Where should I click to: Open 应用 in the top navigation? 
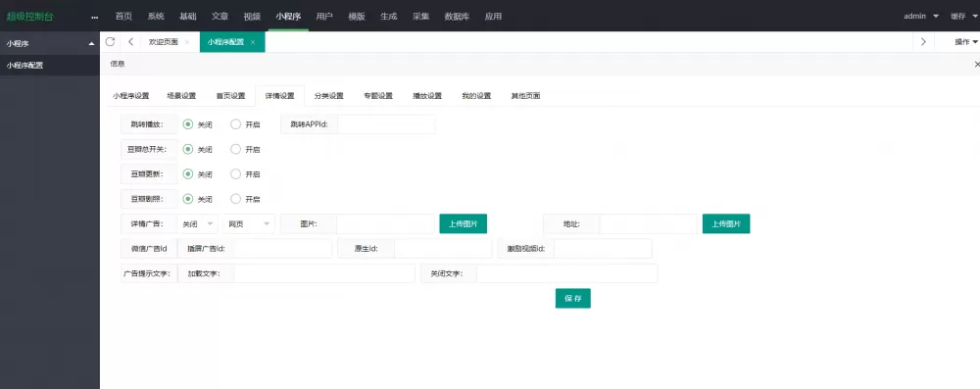coord(493,17)
